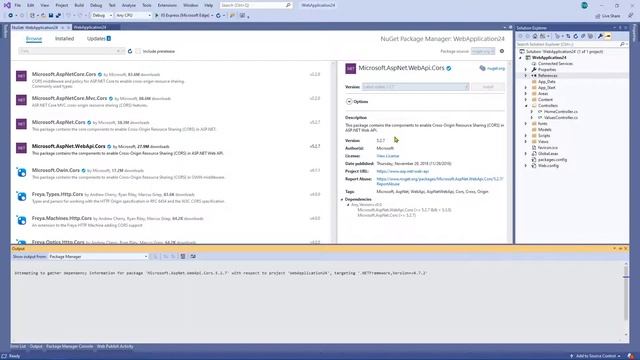Click Microsoft.AspNetCore.Cors package icon
This screenshot has height=360, width=640.
tap(21, 76)
